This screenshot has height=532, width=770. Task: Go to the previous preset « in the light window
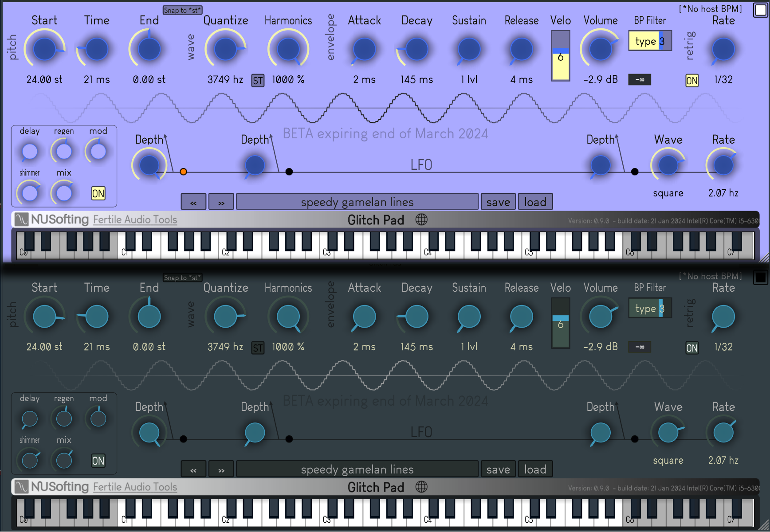pyautogui.click(x=193, y=202)
